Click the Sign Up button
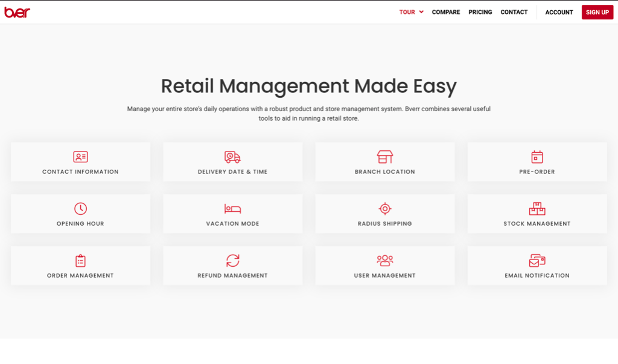This screenshot has height=364, width=618. pos(597,12)
